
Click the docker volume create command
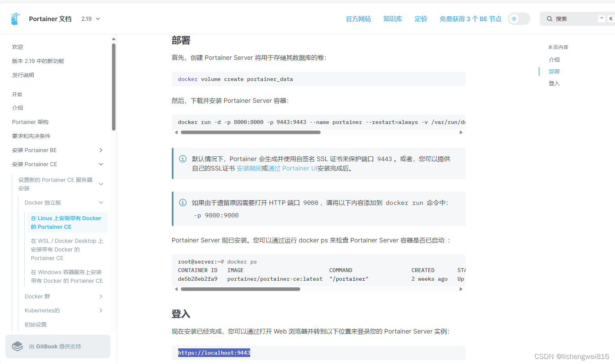(x=235, y=79)
